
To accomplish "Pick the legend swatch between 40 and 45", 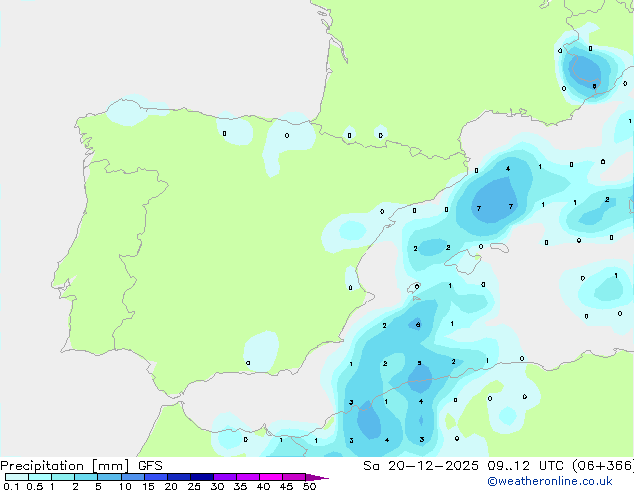I will click(271, 477).
